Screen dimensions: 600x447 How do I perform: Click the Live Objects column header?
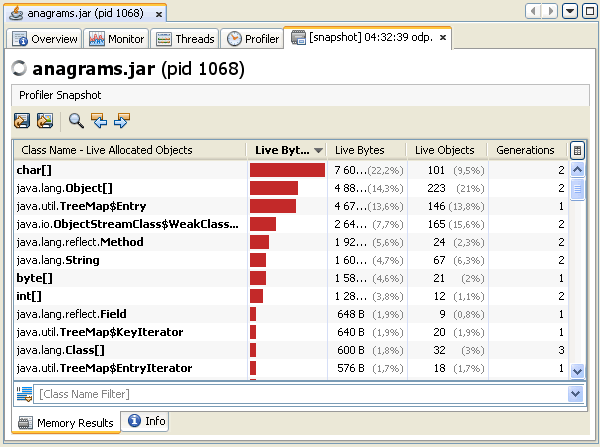(446, 150)
